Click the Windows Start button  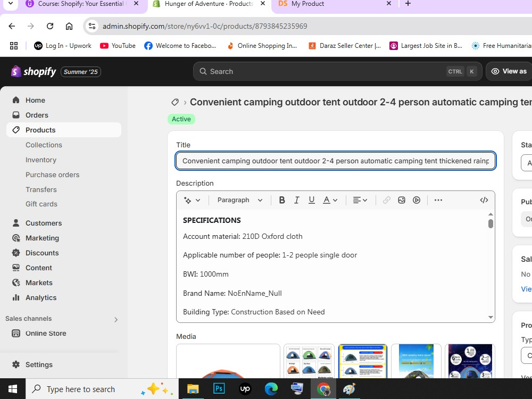[x=13, y=389]
